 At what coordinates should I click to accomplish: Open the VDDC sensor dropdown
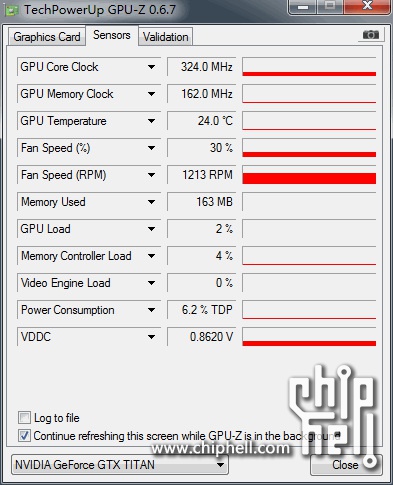(151, 337)
